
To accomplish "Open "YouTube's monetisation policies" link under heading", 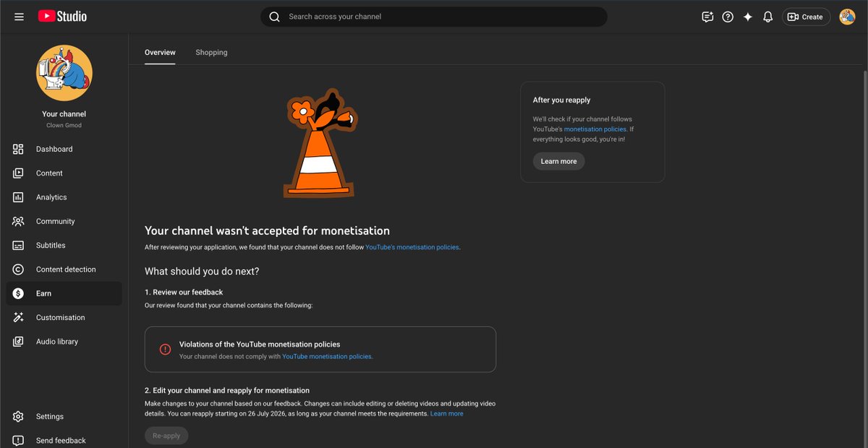I will tap(412, 247).
